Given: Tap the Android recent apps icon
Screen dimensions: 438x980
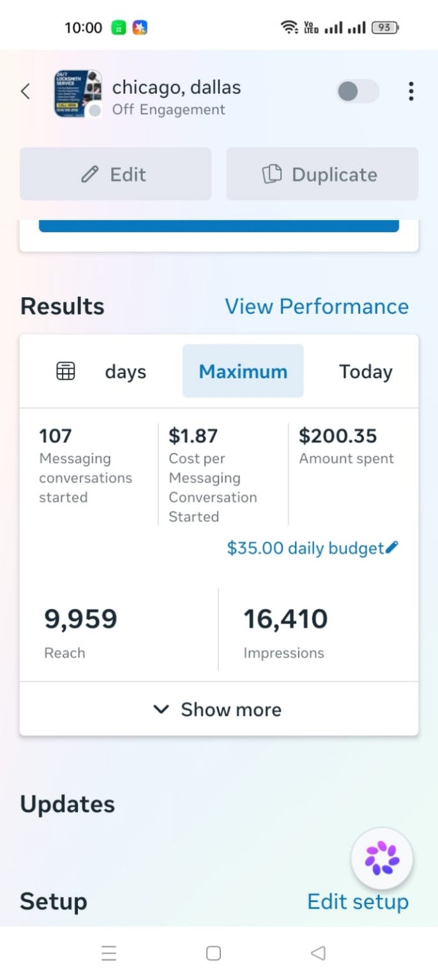Looking at the screenshot, I should [x=109, y=953].
